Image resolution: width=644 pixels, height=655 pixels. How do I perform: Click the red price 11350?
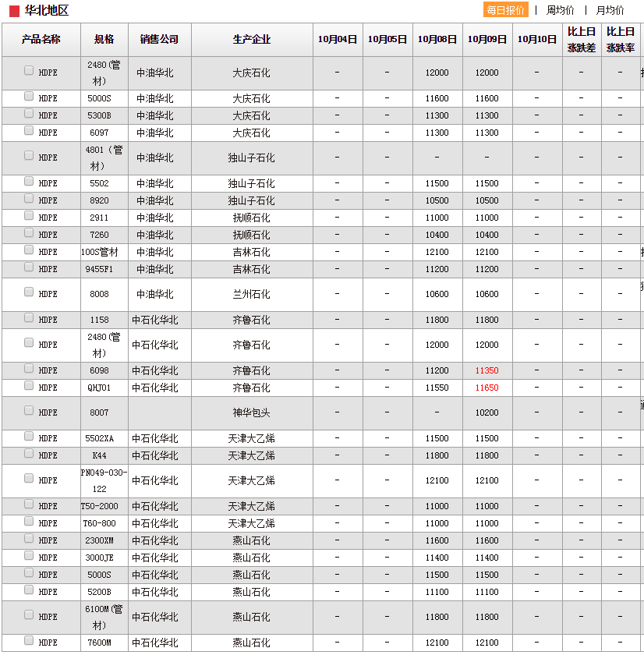pos(487,370)
